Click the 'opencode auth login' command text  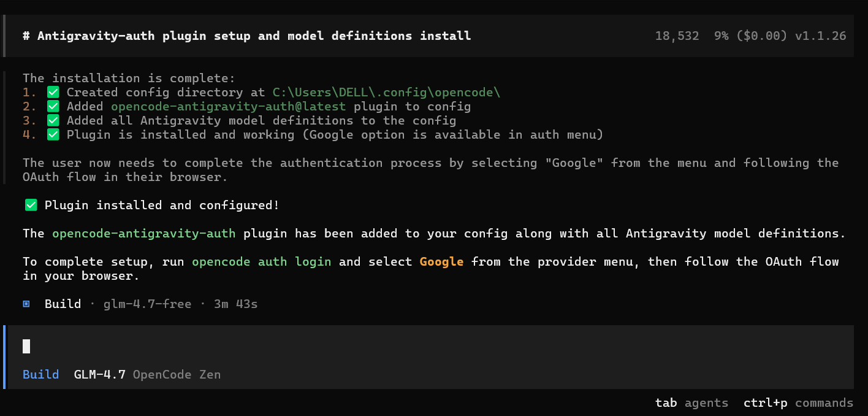[262, 262]
